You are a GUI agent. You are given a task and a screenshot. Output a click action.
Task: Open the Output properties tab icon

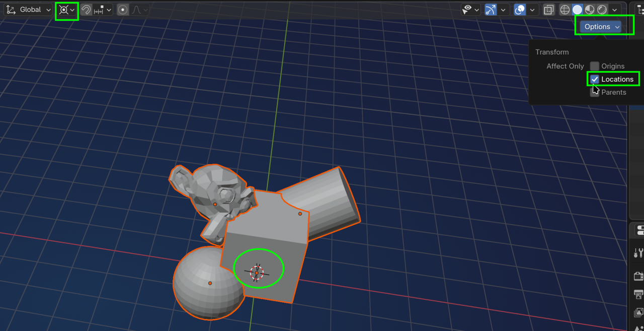click(x=638, y=295)
